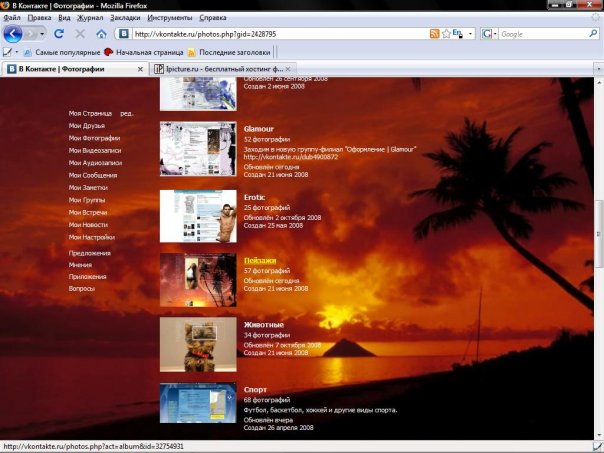This screenshot has height=453, width=604.
Task: Open the Журнал menu
Action: pyautogui.click(x=90, y=18)
